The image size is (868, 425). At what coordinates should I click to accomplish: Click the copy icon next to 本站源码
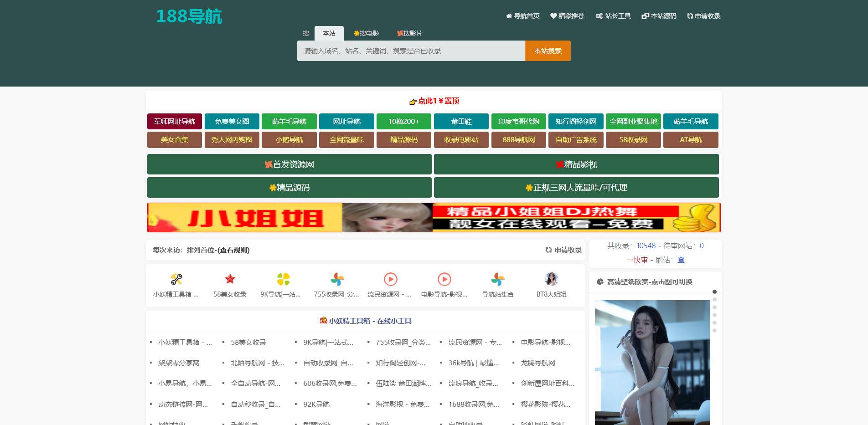tap(645, 15)
